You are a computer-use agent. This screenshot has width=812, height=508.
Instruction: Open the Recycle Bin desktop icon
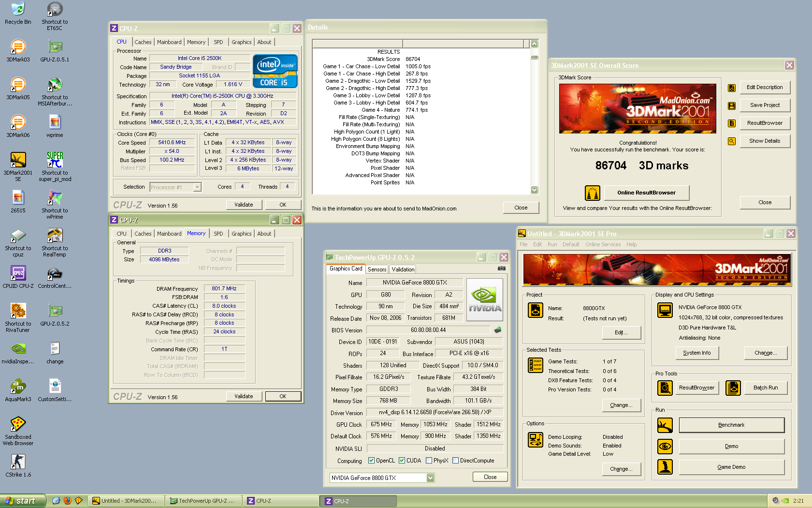coord(18,13)
